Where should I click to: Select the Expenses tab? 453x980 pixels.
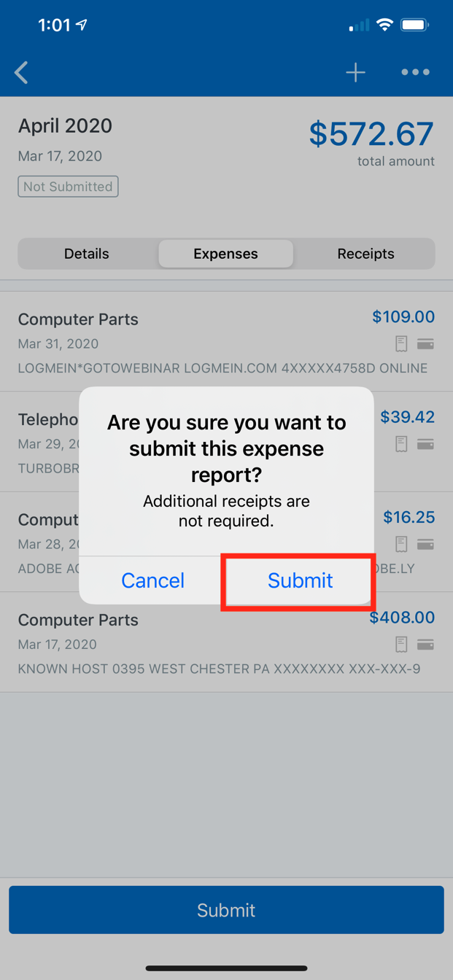point(226,254)
